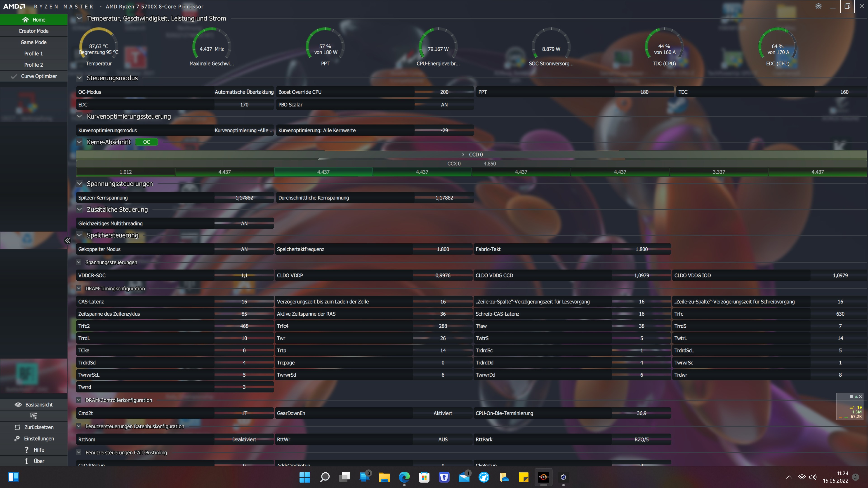Image resolution: width=868 pixels, height=488 pixels.
Task: Click the import/export icon below Basisansicht
Action: [33, 416]
